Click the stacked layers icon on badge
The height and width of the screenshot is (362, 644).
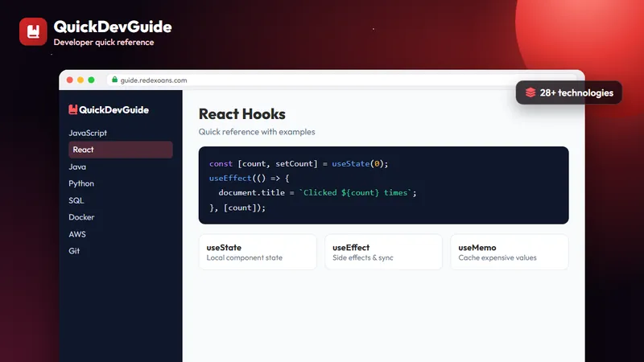(530, 93)
